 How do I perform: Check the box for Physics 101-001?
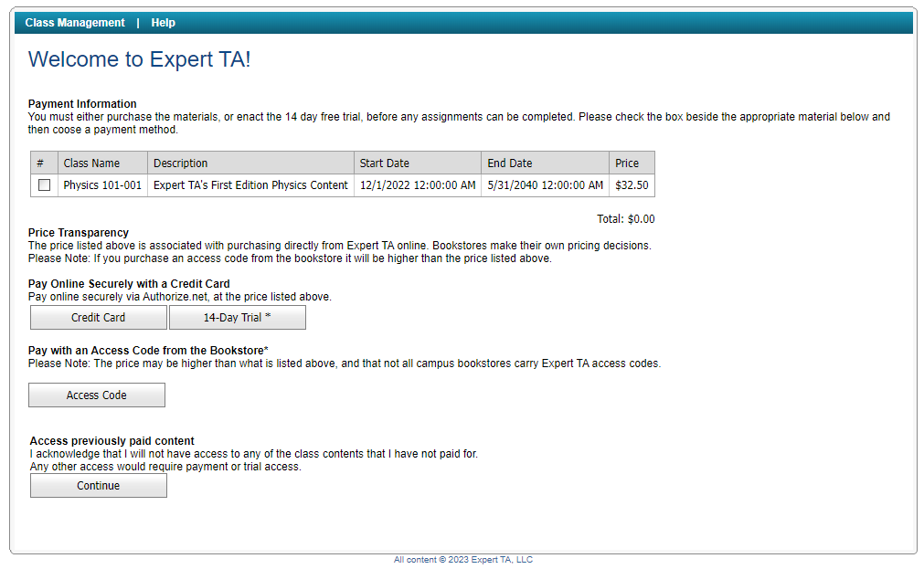[x=44, y=185]
